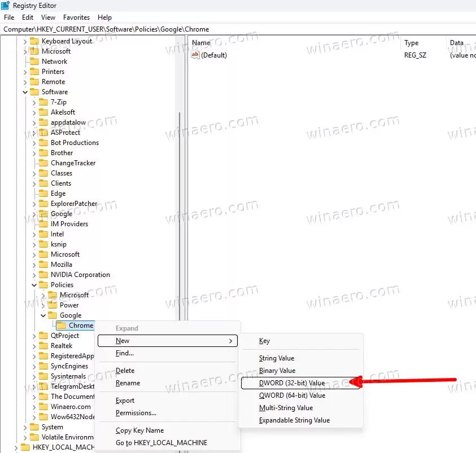Expand the Keyboard Layout key
Image resolution: width=476 pixels, height=453 pixels.
click(x=25, y=41)
